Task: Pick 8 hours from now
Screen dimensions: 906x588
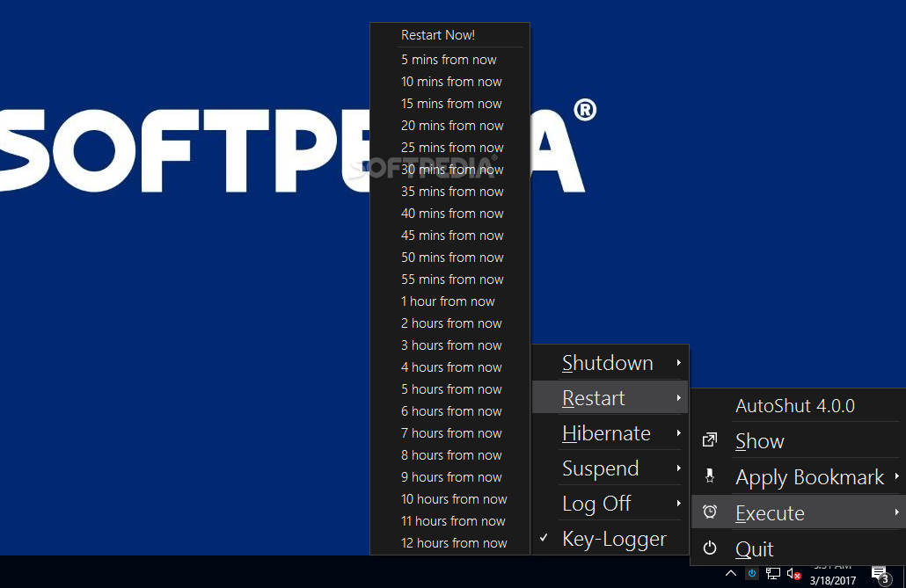Action: 449,454
